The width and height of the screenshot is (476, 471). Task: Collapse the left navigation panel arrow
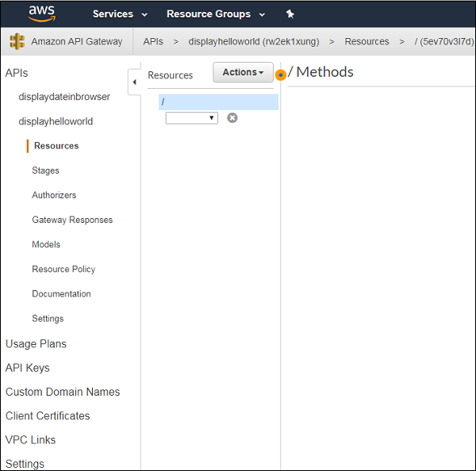point(134,82)
